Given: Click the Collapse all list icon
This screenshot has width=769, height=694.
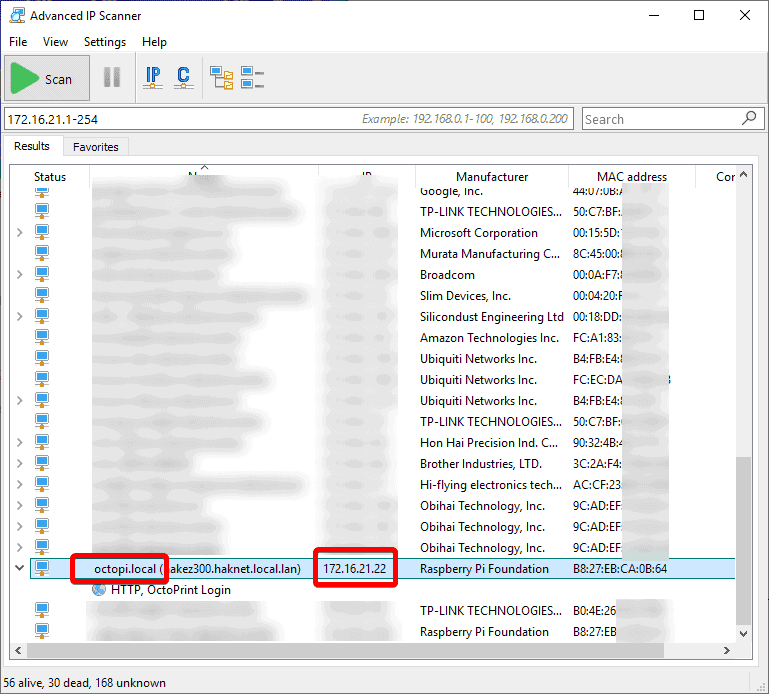Looking at the screenshot, I should pyautogui.click(x=253, y=78).
